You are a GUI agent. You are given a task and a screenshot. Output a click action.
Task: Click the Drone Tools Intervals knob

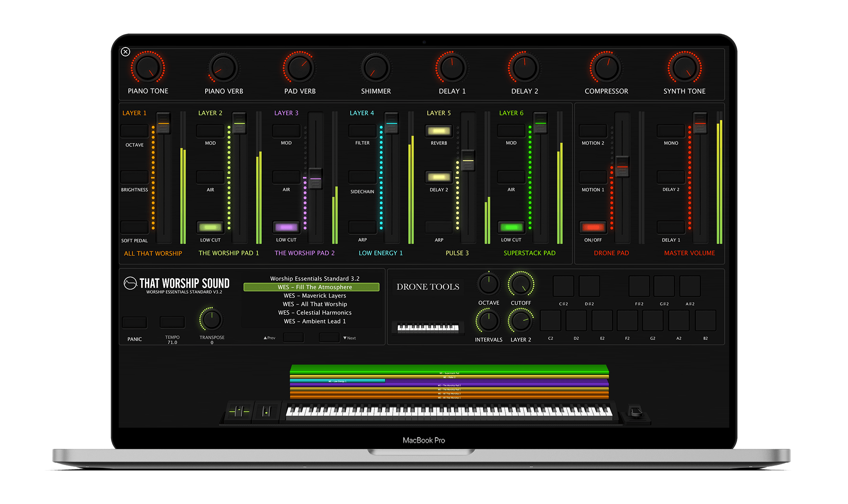[x=488, y=321]
